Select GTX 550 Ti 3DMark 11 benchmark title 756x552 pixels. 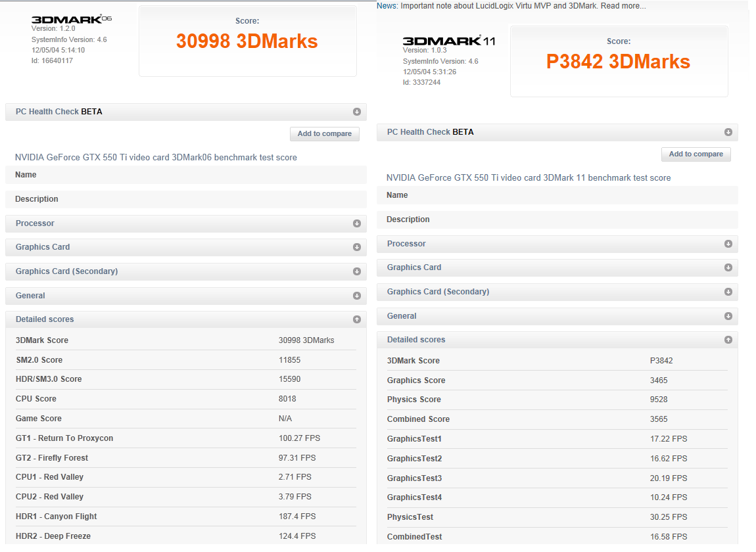(x=529, y=178)
